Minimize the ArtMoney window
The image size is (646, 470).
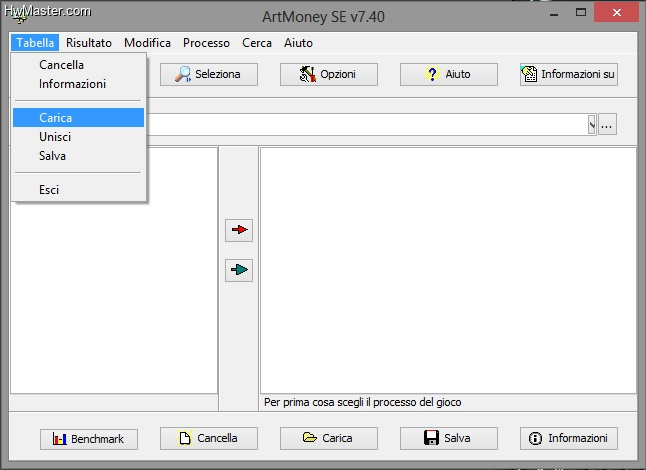(x=554, y=14)
